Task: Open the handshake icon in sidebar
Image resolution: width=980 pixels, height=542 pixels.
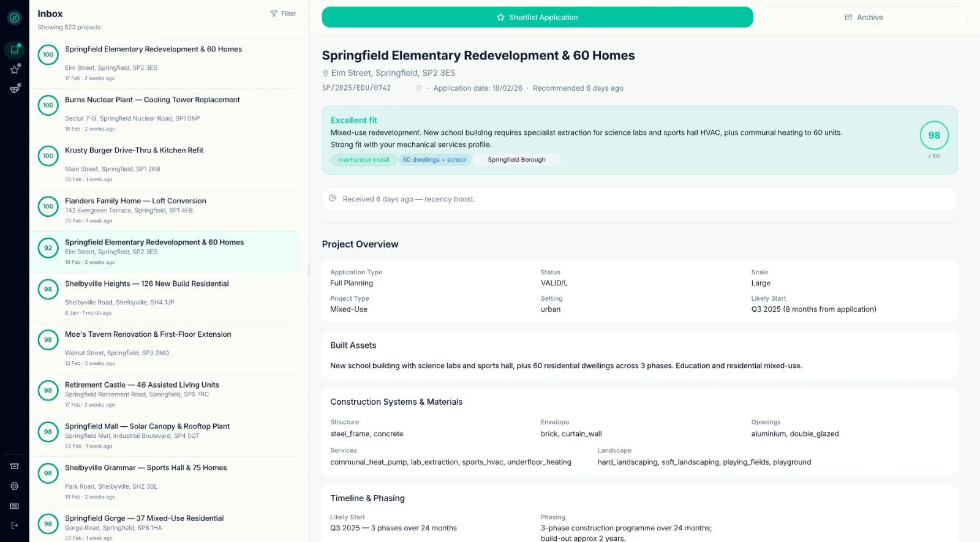Action: [x=15, y=89]
